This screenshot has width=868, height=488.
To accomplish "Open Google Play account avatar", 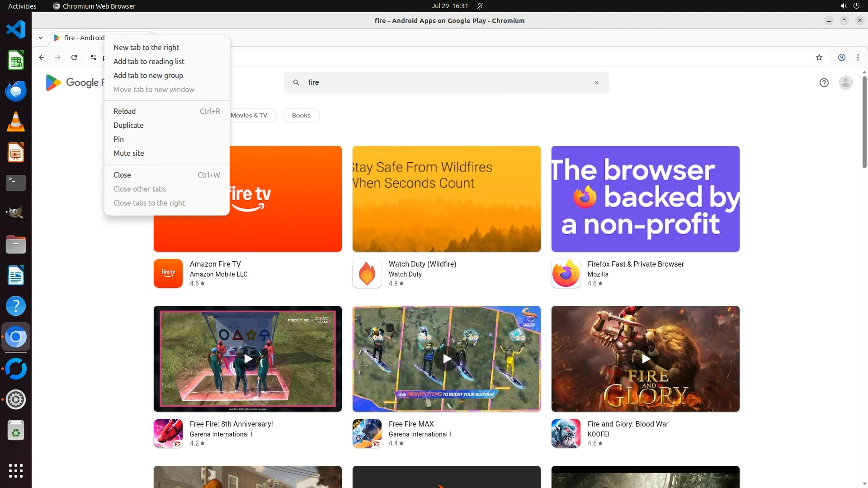I will [x=845, y=83].
